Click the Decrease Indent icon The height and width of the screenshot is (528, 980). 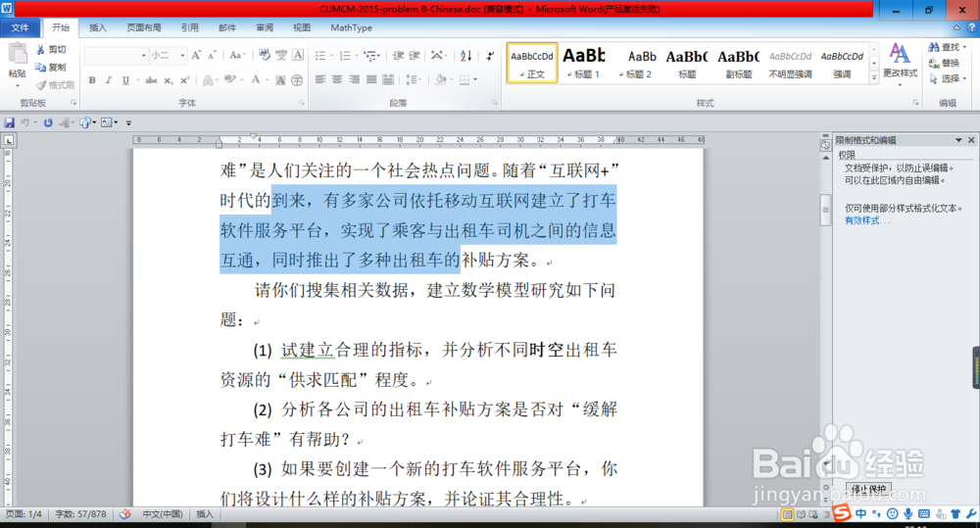tap(398, 55)
